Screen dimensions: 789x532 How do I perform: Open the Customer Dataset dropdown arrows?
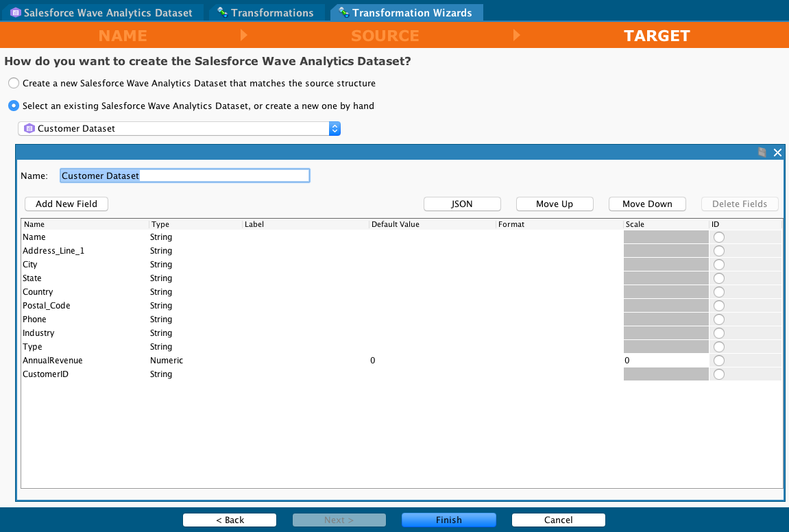point(335,129)
